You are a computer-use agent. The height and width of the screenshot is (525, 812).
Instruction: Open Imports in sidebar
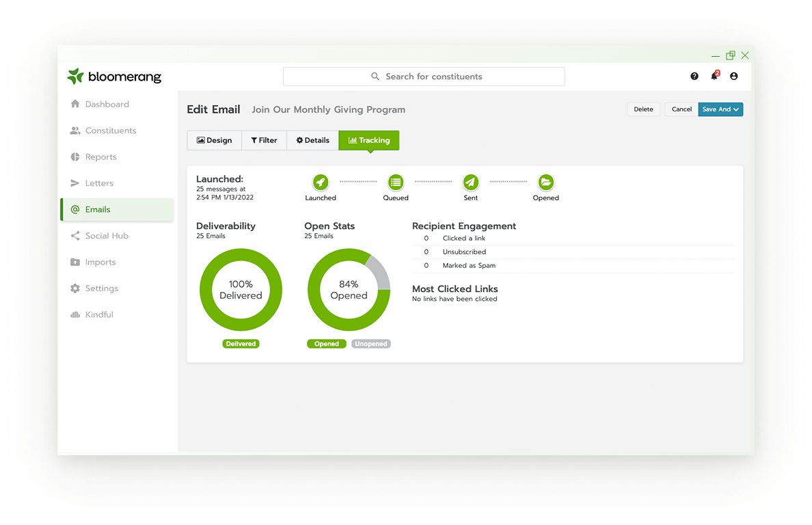pos(117,262)
